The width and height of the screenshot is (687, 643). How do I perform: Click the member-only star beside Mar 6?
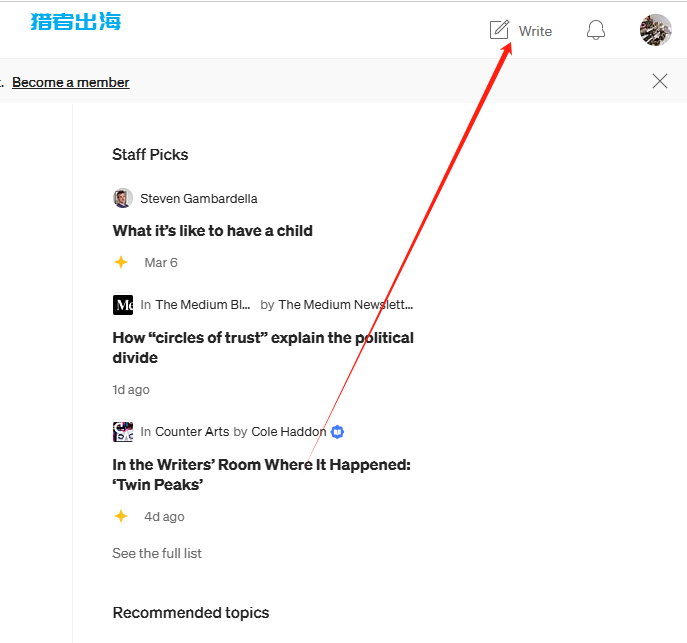click(x=121, y=262)
